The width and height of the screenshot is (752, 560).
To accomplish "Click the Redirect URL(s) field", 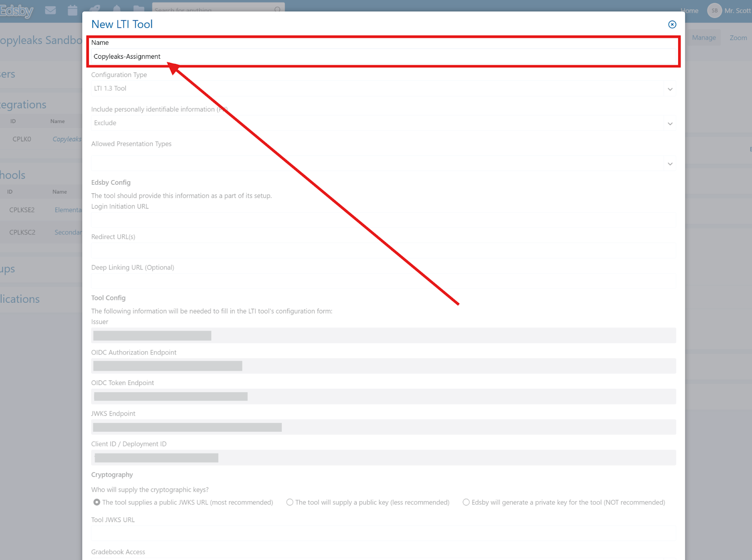I will (x=384, y=251).
